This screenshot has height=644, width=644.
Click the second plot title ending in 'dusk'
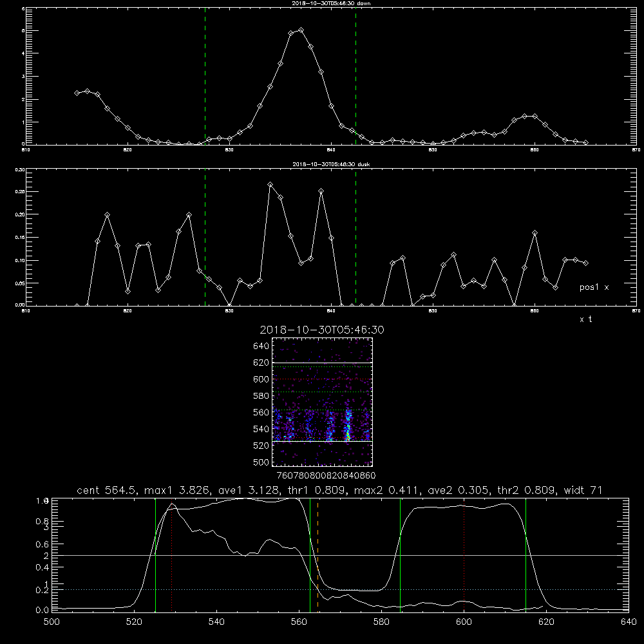tap(331, 164)
